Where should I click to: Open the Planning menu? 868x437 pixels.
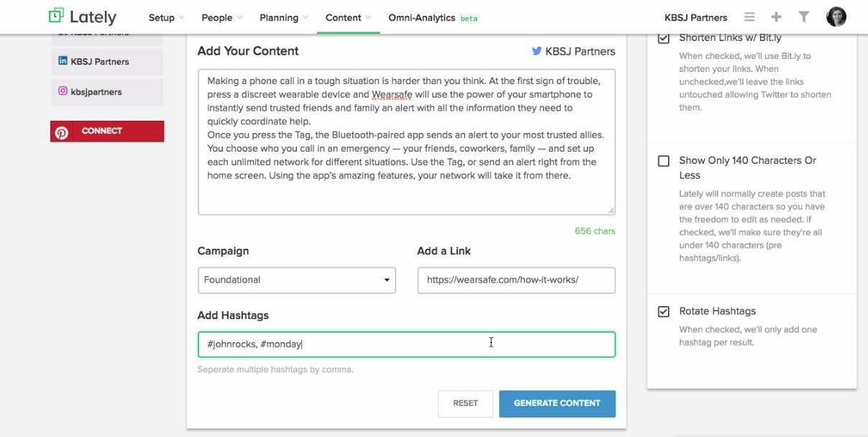[284, 17]
